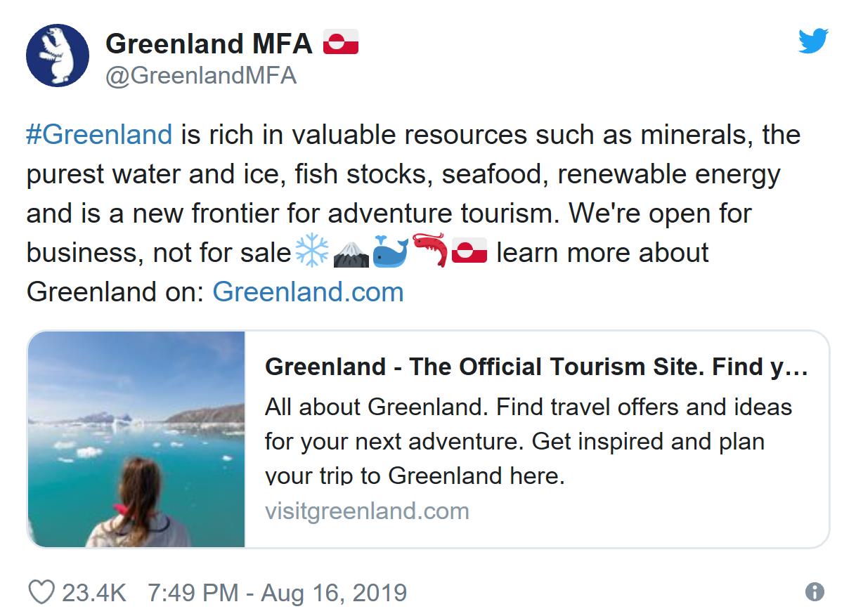Viewport: 856px width, 616px height.
Task: Click the Twitter bird logo
Action: click(x=813, y=41)
